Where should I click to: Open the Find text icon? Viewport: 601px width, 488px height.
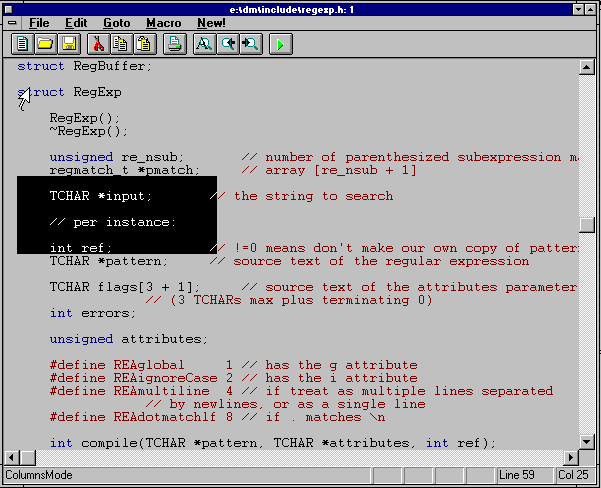click(x=204, y=44)
